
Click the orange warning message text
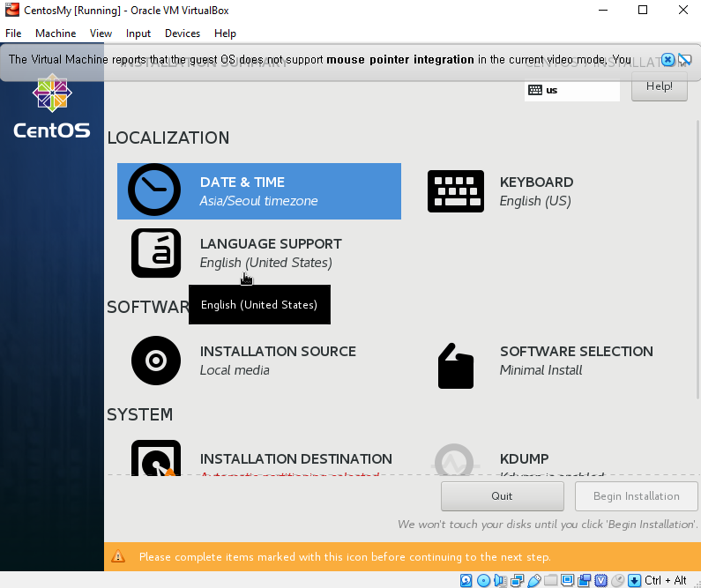tap(345, 557)
